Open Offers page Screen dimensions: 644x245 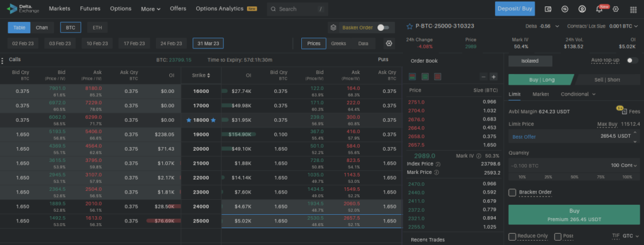(x=178, y=9)
